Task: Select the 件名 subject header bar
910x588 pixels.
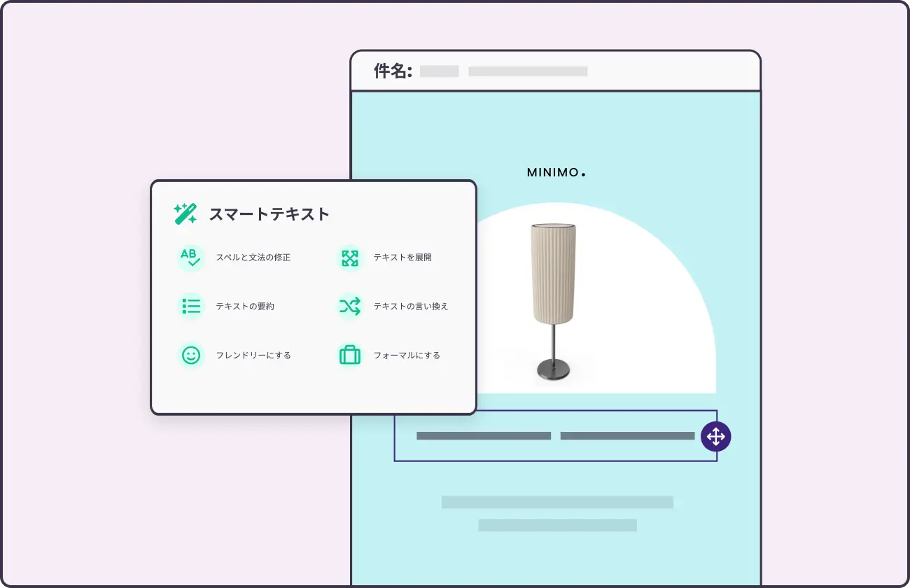Action: coord(392,71)
